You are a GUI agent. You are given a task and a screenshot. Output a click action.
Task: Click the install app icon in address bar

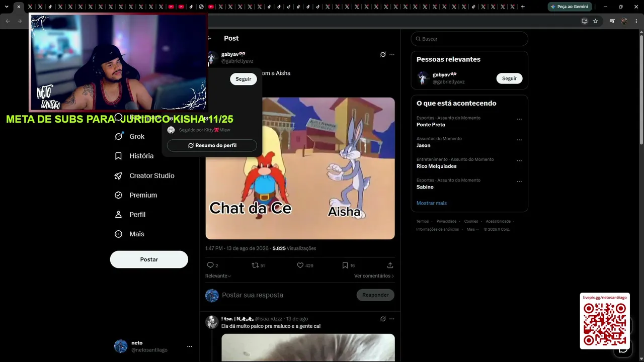(x=584, y=21)
